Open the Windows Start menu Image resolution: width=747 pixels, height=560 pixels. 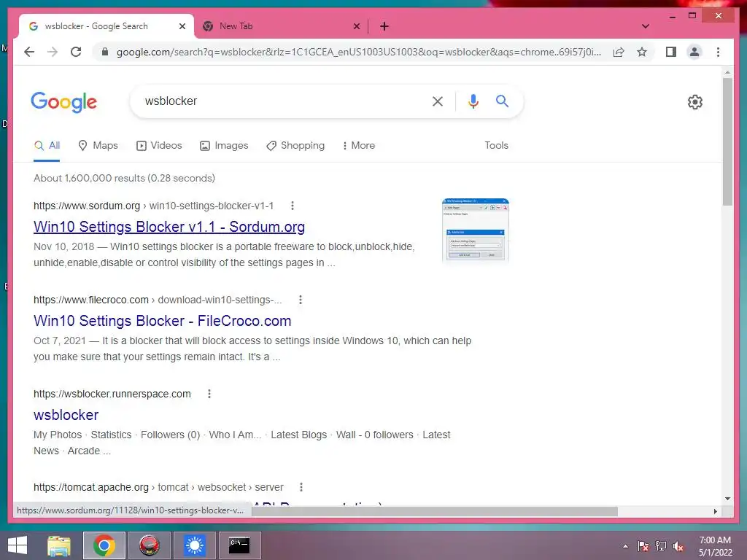tap(18, 545)
